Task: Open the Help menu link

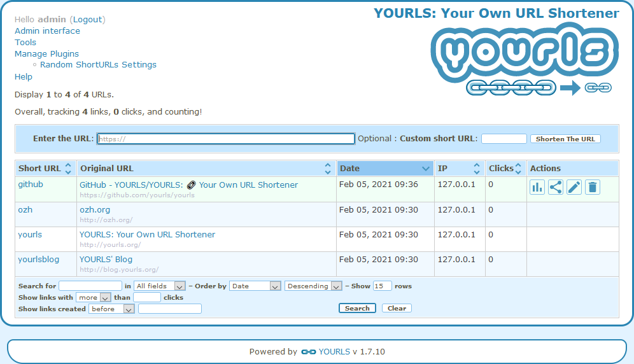Action: click(x=24, y=77)
